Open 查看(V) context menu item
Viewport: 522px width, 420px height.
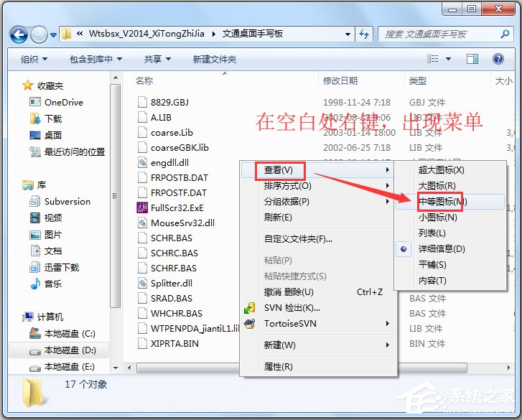317,169
